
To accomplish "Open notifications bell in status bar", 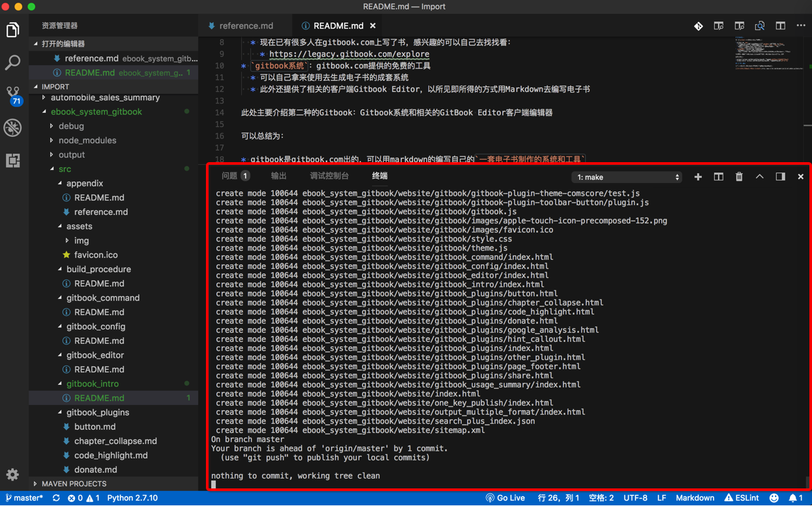I will pyautogui.click(x=796, y=498).
